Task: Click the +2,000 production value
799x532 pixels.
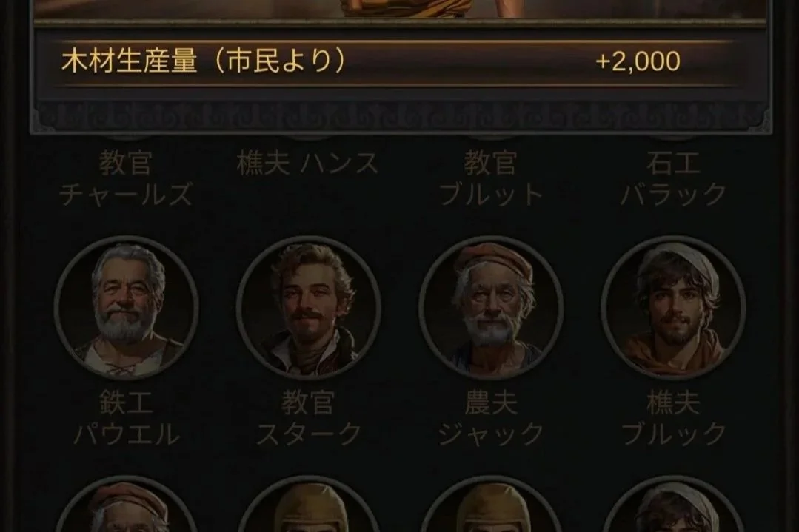Action: (x=638, y=61)
